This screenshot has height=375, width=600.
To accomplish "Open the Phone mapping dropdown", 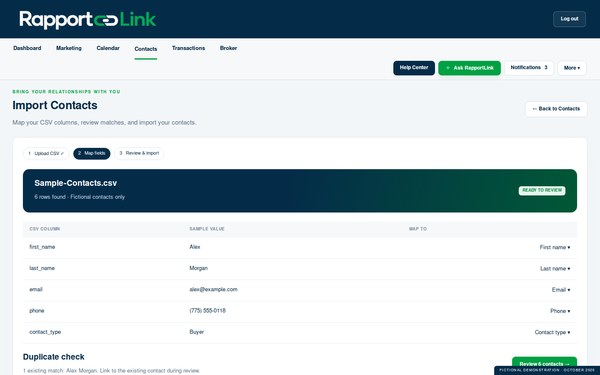I will point(560,311).
